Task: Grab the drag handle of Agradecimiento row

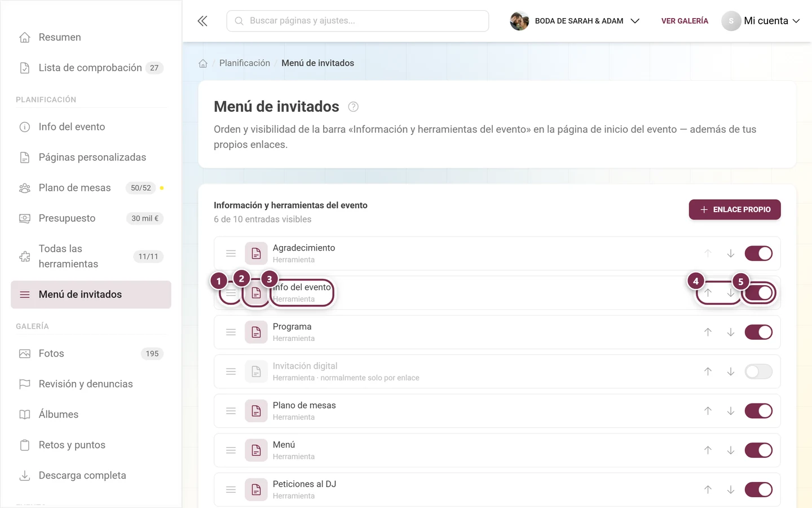Action: [x=231, y=253]
